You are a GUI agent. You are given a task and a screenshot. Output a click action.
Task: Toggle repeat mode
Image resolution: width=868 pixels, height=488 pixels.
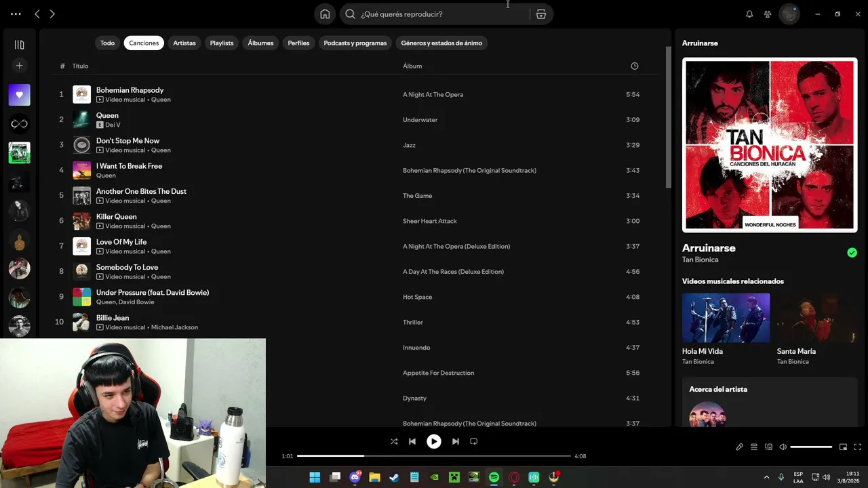click(x=474, y=441)
